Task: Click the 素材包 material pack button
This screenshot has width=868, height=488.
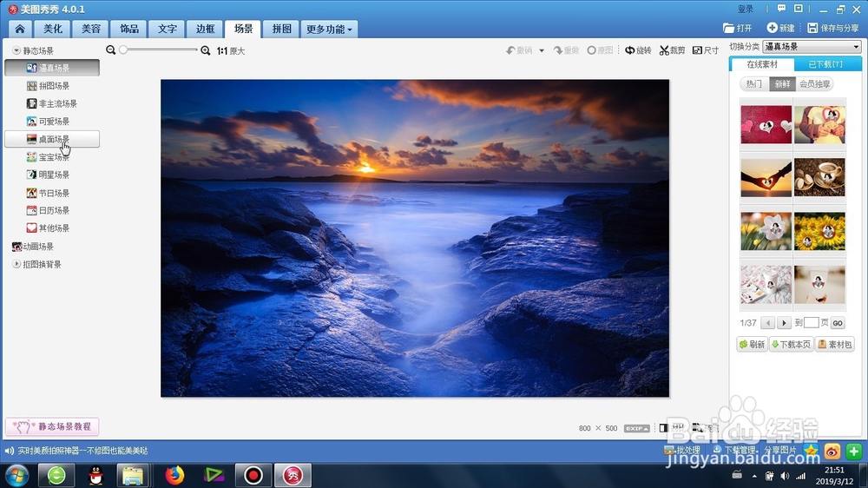Action: [835, 345]
